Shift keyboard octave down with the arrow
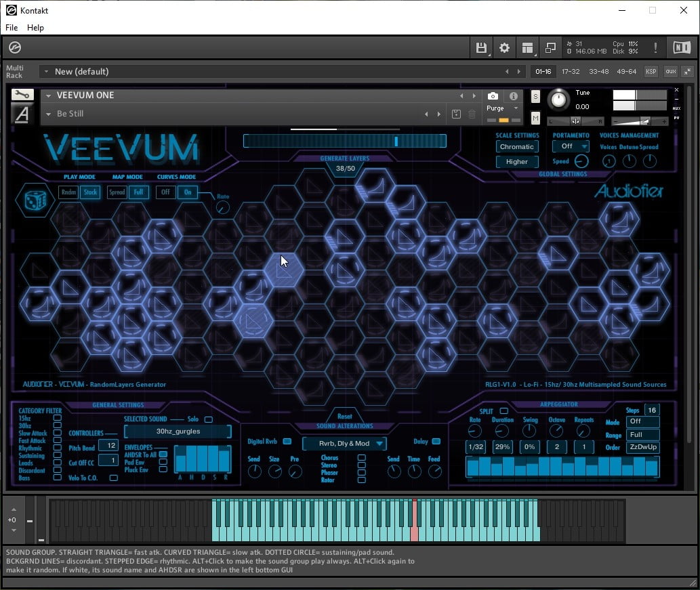Image resolution: width=700 pixels, height=590 pixels. [x=14, y=530]
